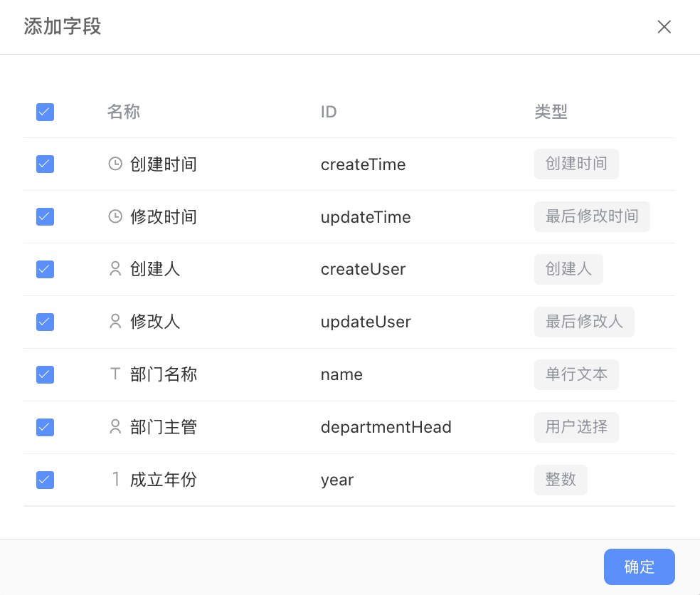Click the 最后修改时间 type tag
700x595 pixels.
(x=592, y=216)
